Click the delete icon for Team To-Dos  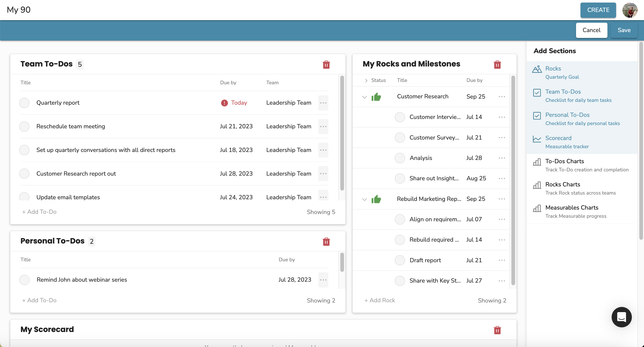point(326,64)
